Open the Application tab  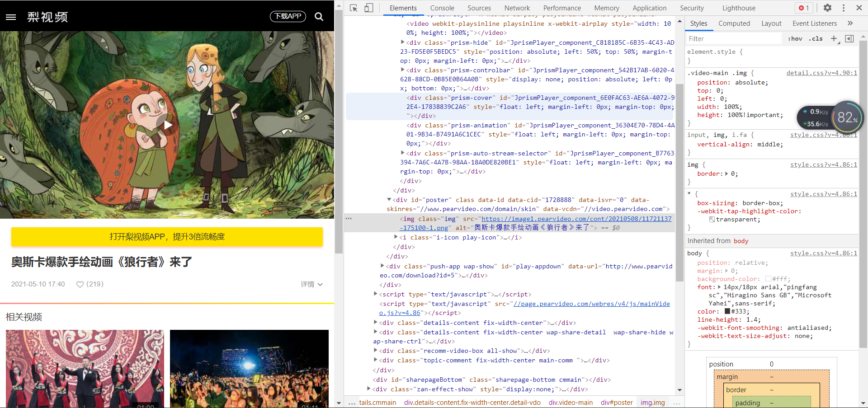649,8
